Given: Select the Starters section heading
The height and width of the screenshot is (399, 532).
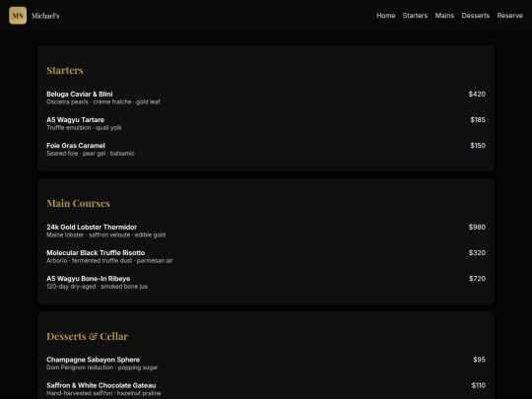Looking at the screenshot, I should coord(65,70).
